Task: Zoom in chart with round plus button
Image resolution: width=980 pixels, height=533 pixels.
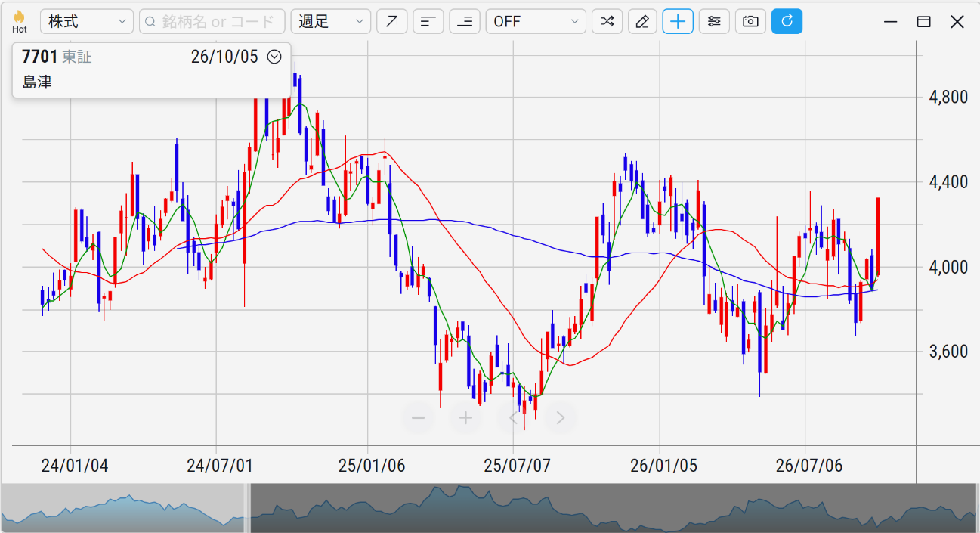Action: 465,418
